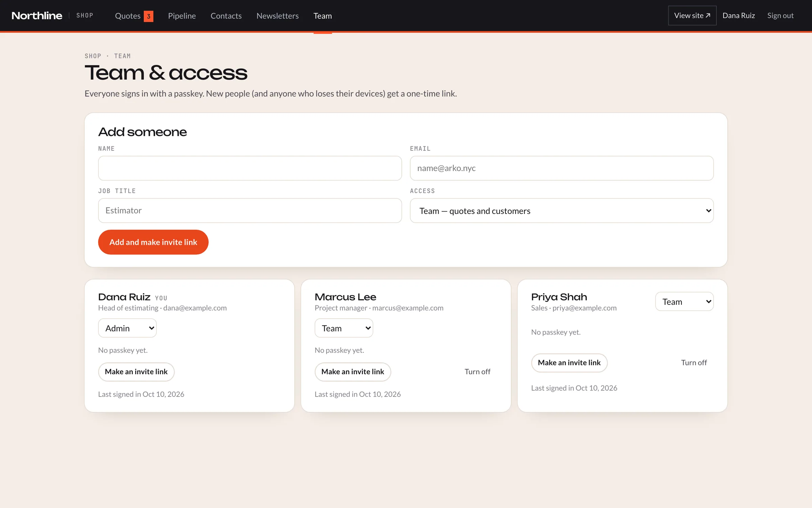Sign out of the account
The image size is (812, 508).
(780, 16)
